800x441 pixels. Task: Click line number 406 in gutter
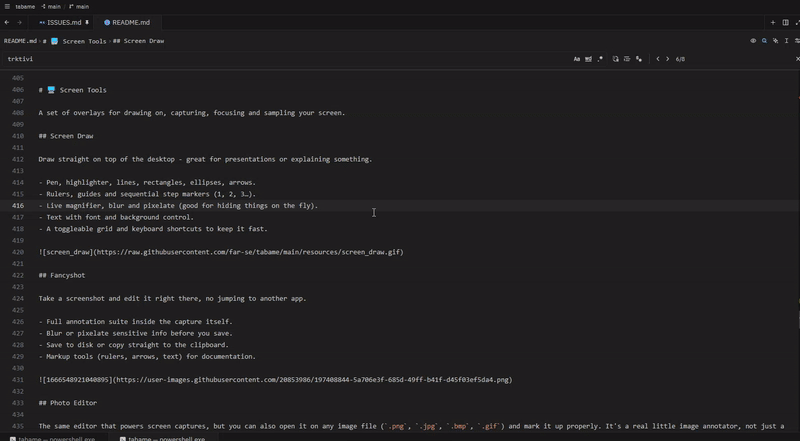tap(18, 90)
